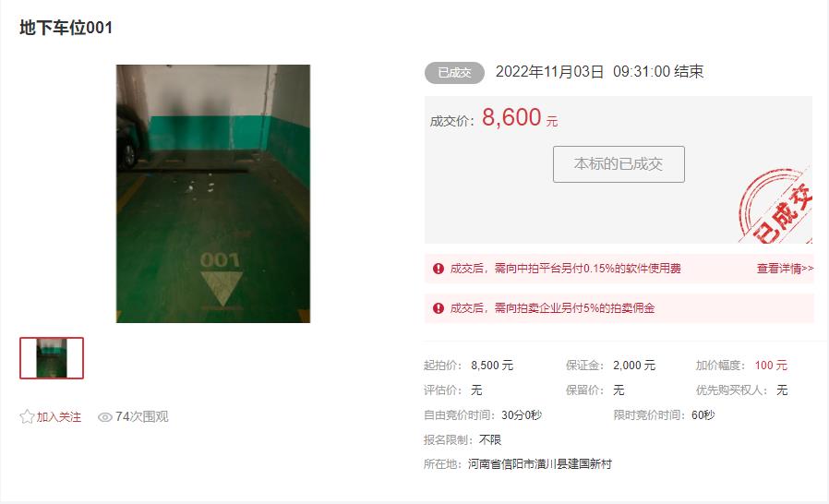
Task: Select the parking space thumbnail image
Action: [52, 358]
